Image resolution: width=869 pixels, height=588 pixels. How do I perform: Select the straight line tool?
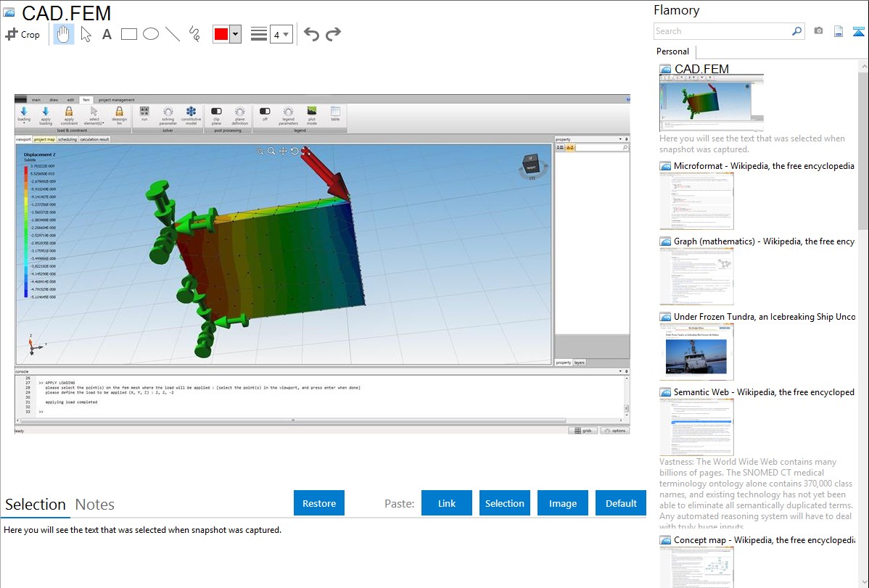point(173,34)
